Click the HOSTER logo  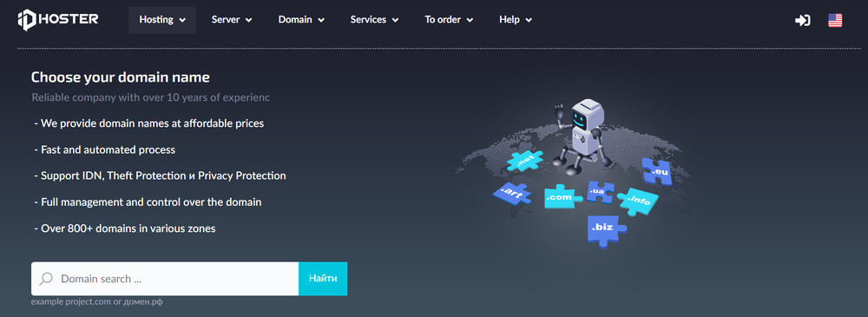(x=57, y=20)
